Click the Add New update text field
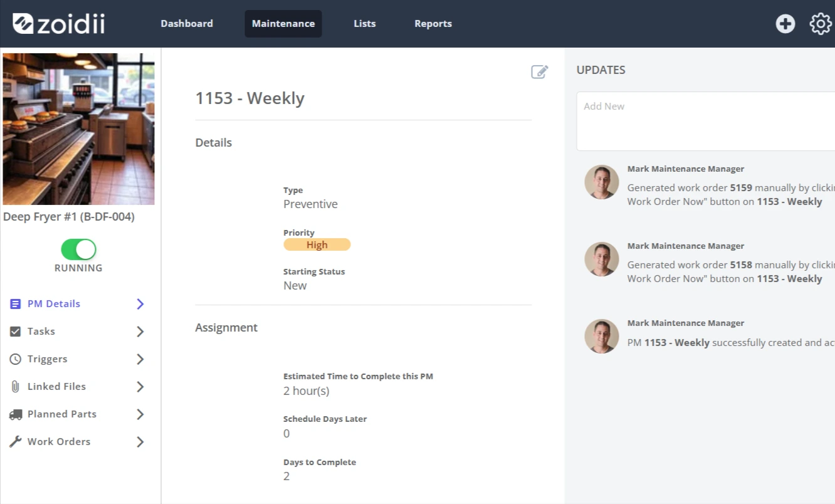This screenshot has height=504, width=835. point(706,121)
